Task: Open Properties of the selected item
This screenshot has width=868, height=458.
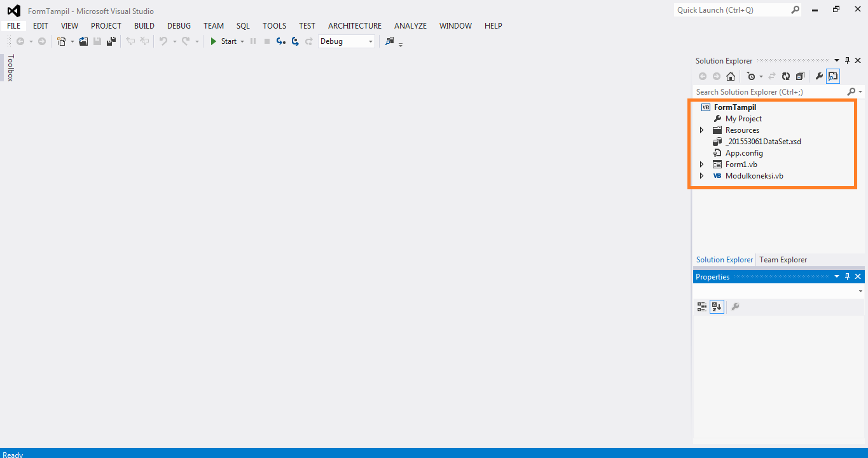Action: pos(819,76)
